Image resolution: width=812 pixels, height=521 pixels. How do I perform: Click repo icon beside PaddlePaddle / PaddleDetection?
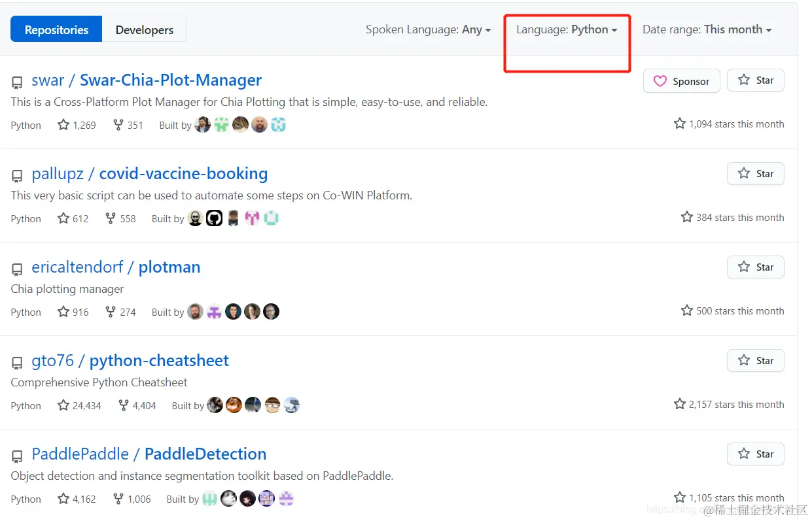17,457
